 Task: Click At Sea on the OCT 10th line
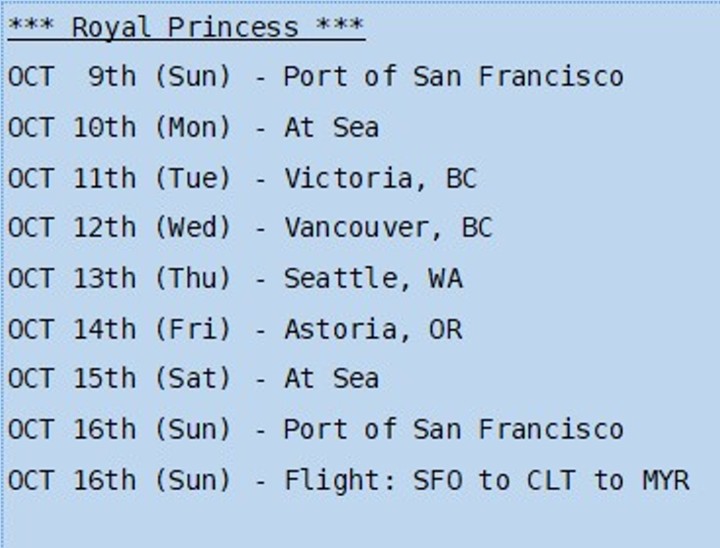click(x=331, y=127)
